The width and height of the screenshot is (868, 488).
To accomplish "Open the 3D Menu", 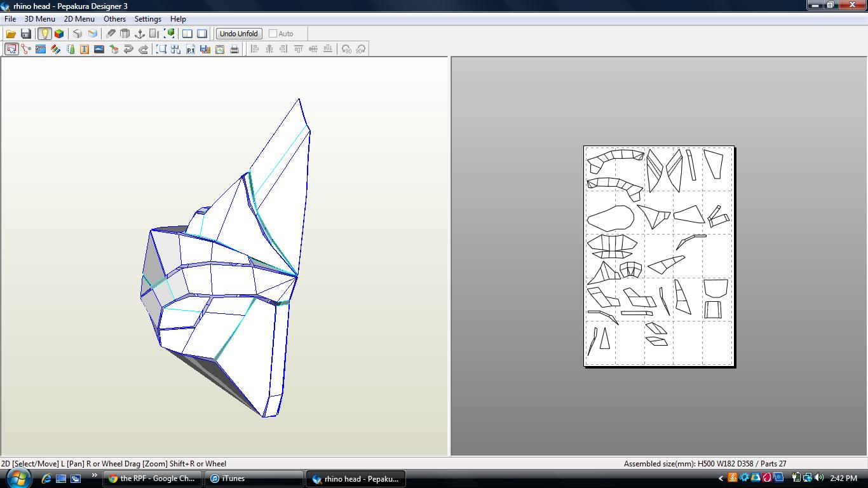I will 39,19.
